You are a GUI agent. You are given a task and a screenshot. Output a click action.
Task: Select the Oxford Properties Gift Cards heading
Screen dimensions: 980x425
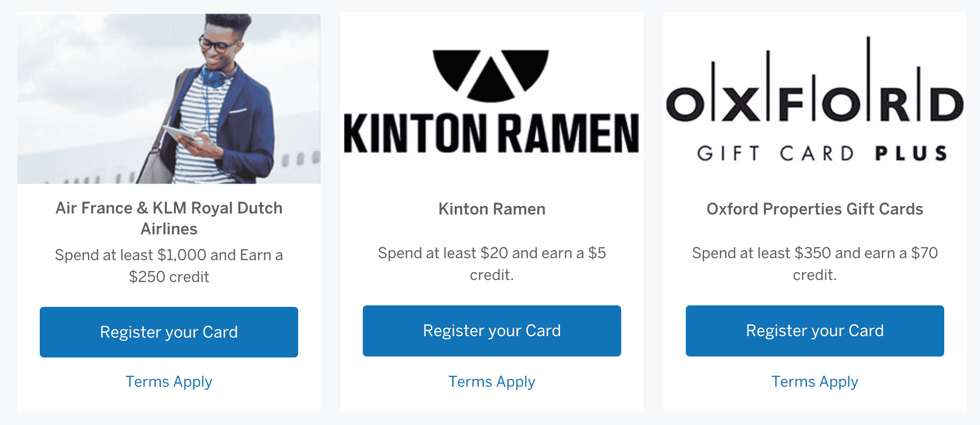[x=815, y=209]
